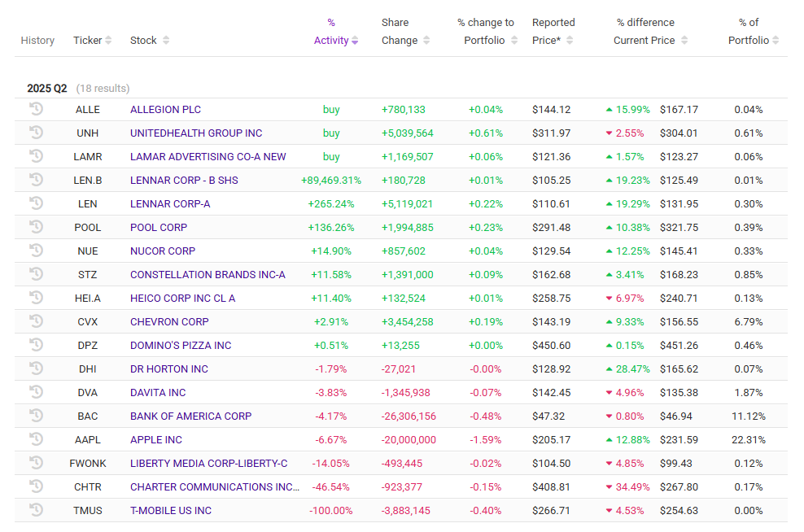Click history icon beside TMUS ticker
This screenshot has height=532, width=804.
pyautogui.click(x=36, y=510)
